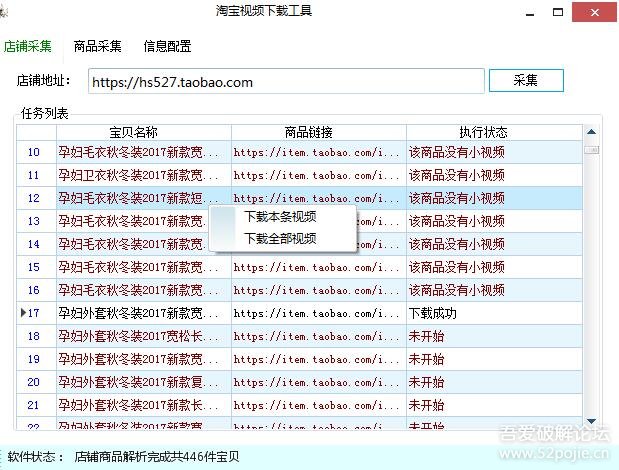
Task: Click the 采集 button
Action: [526, 81]
